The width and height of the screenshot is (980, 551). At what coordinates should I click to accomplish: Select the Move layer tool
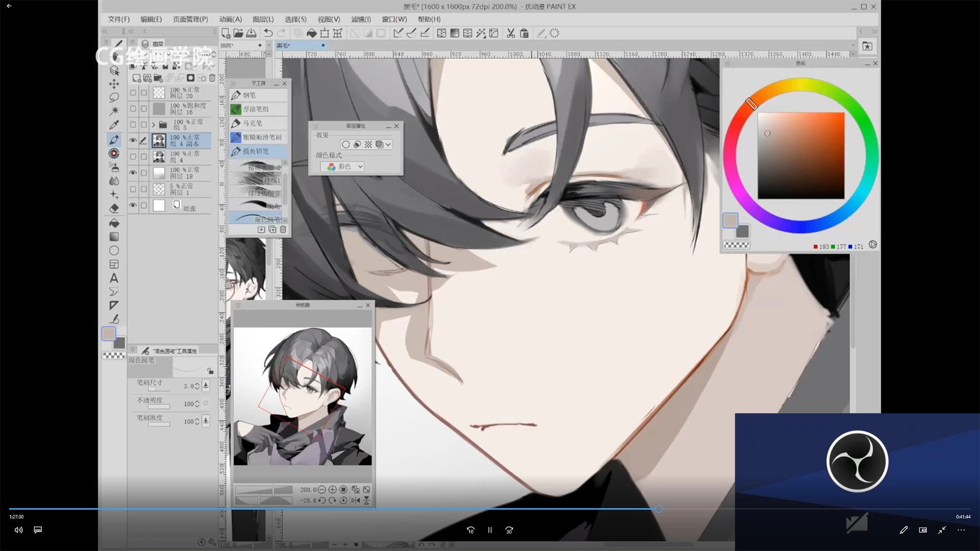click(114, 84)
